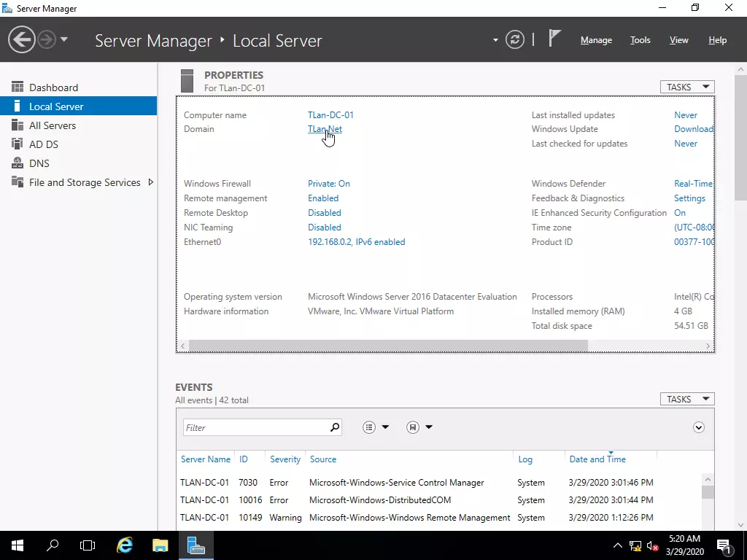The height and width of the screenshot is (560, 747).
Task: Click the properties horizontal scrollbar thumb
Action: click(x=388, y=346)
